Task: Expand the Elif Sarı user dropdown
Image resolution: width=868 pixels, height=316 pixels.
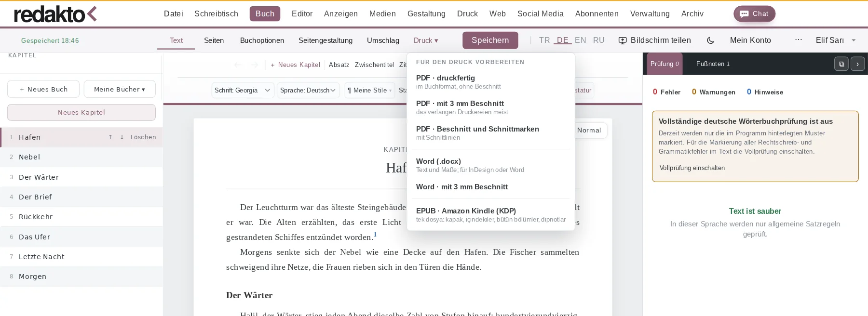Action: pos(836,40)
